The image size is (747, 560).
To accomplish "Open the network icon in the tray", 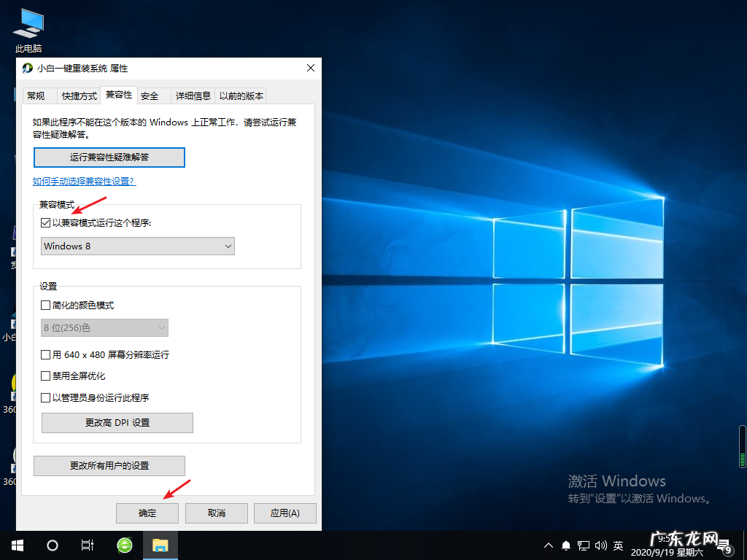I will tap(583, 545).
